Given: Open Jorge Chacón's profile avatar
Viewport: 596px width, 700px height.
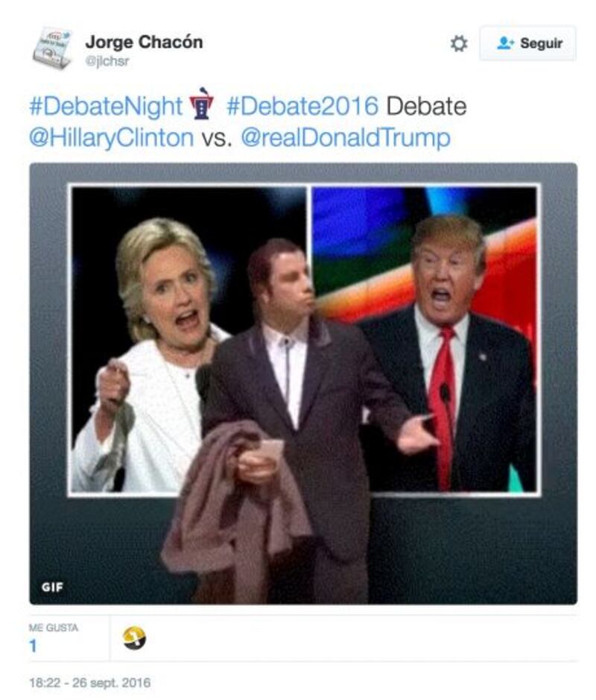Looking at the screenshot, I should click(52, 48).
